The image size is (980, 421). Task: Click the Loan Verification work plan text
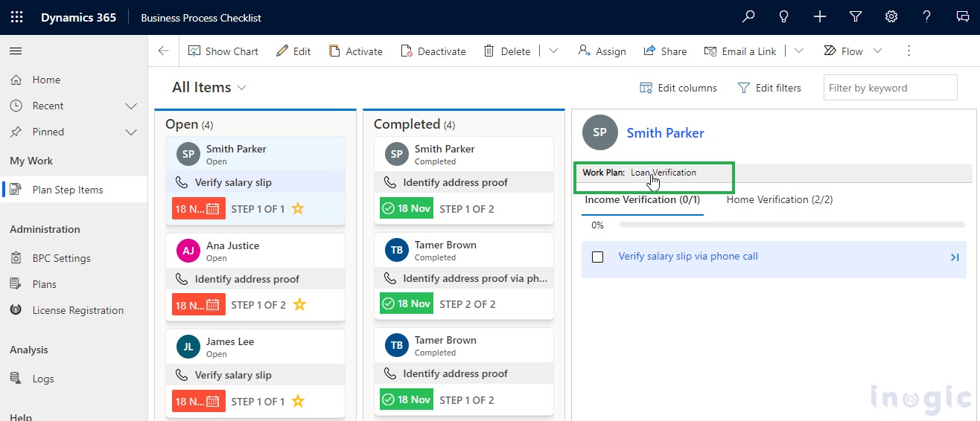664,173
